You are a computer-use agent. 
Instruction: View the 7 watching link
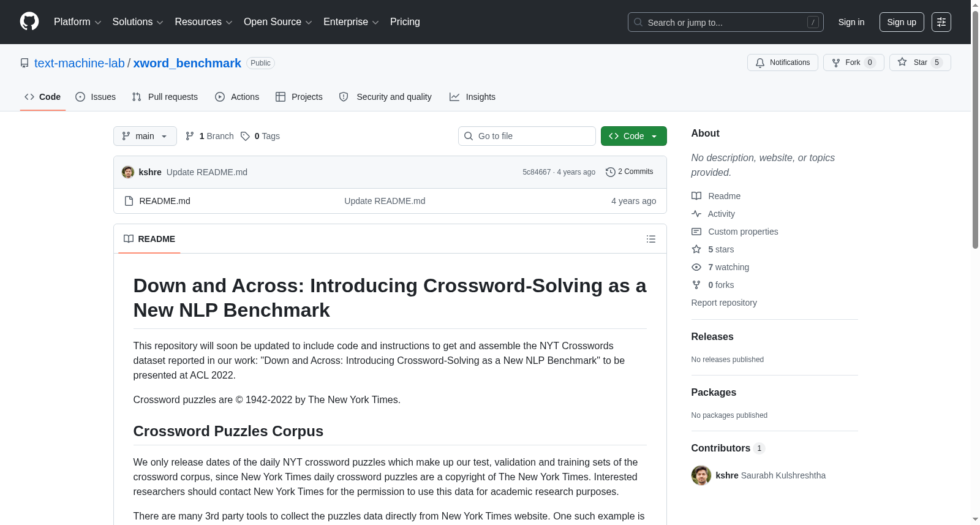[x=720, y=267]
